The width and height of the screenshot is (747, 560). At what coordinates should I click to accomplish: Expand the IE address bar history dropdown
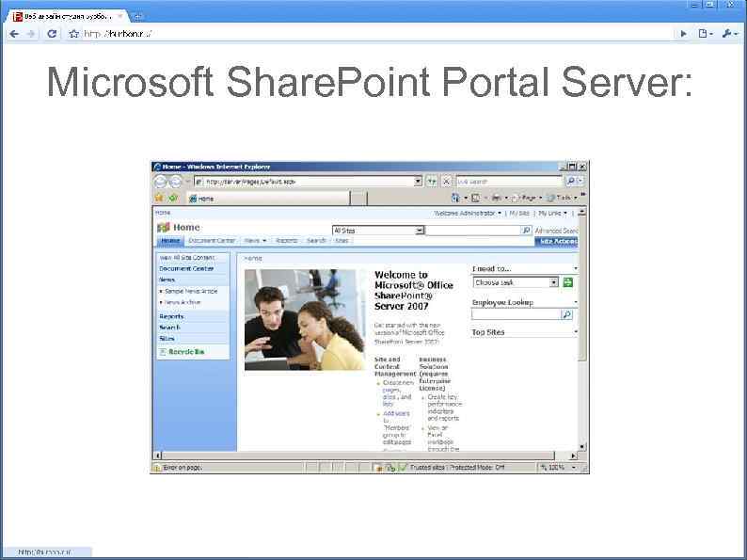coord(418,182)
